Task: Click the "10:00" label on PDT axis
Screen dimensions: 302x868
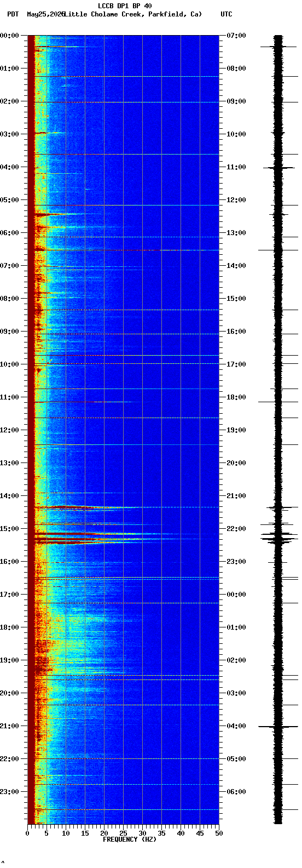Action: click(9, 364)
